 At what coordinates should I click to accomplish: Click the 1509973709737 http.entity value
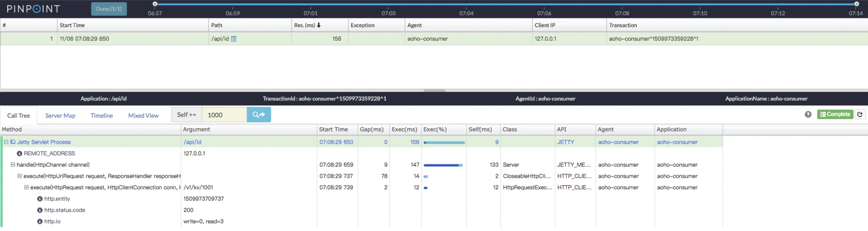(x=204, y=199)
